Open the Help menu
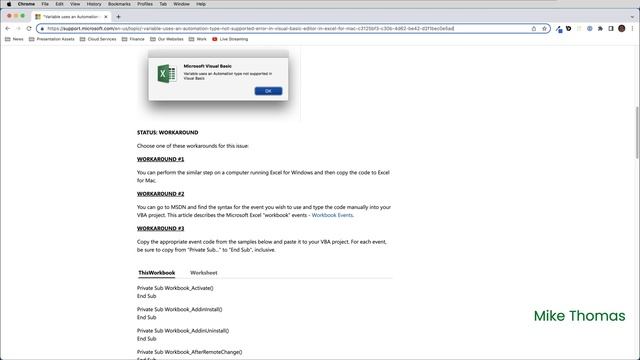This screenshot has width=640, height=360. pyautogui.click(x=201, y=4)
